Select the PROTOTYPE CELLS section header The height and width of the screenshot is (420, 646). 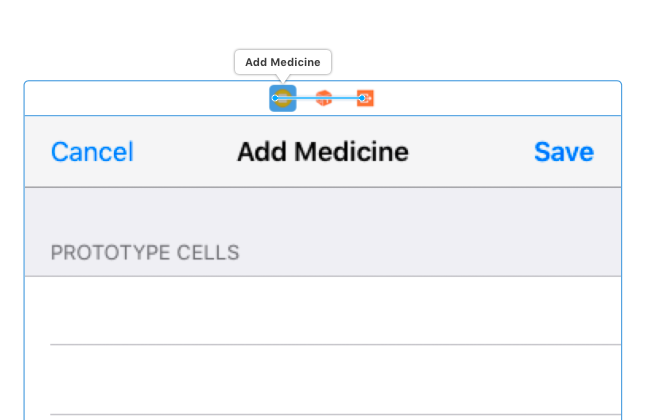click(x=145, y=252)
